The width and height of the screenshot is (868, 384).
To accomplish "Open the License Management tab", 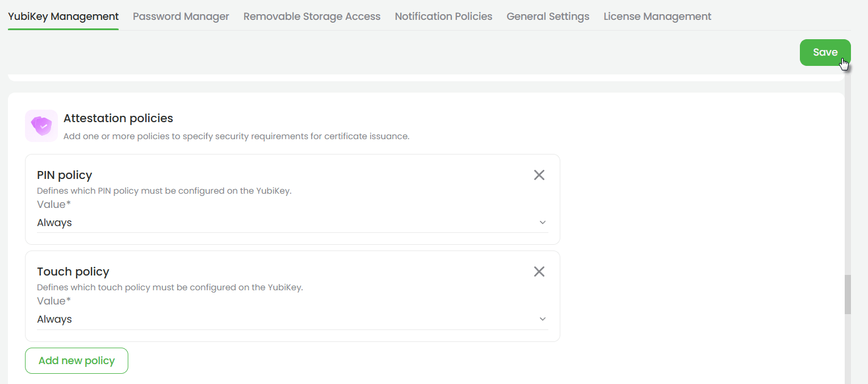I will tap(657, 16).
